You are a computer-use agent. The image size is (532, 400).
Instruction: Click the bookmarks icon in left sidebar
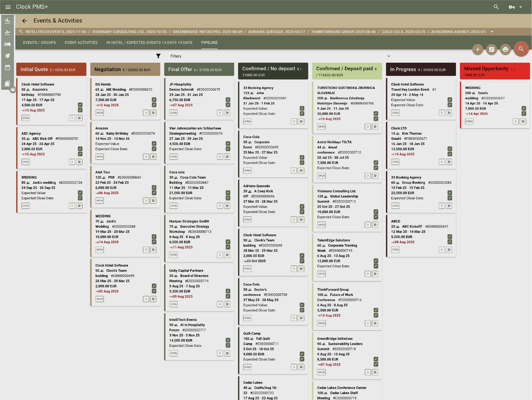point(7,84)
